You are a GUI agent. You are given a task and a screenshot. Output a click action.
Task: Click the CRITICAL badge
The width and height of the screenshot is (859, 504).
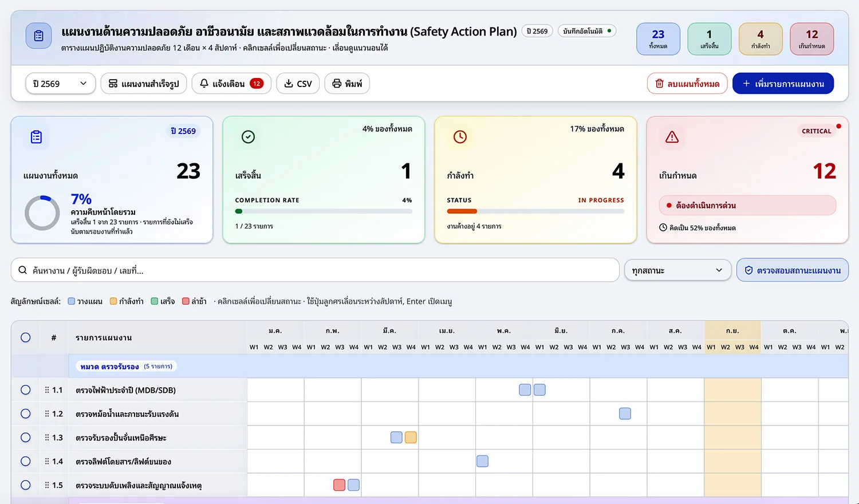pos(816,131)
